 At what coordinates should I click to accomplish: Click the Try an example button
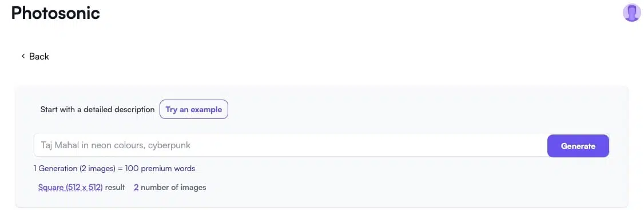point(193,109)
